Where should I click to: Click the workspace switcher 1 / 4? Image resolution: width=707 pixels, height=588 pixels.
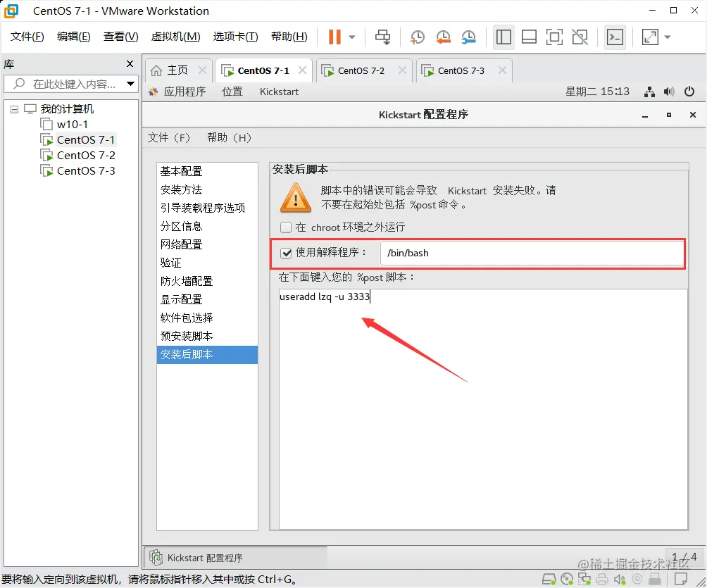pyautogui.click(x=684, y=557)
